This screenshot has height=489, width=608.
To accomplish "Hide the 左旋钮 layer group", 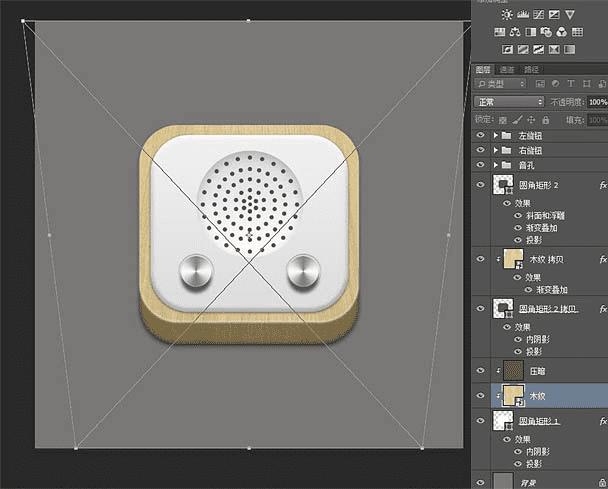I will coord(480,135).
